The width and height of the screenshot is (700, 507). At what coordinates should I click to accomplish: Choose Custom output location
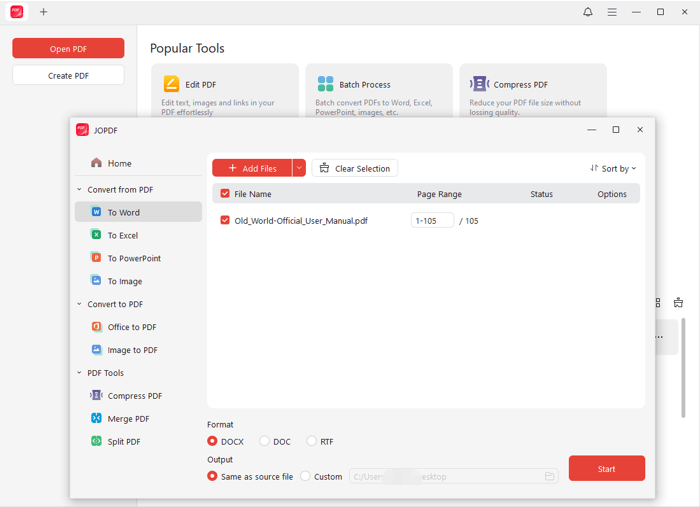coord(305,476)
